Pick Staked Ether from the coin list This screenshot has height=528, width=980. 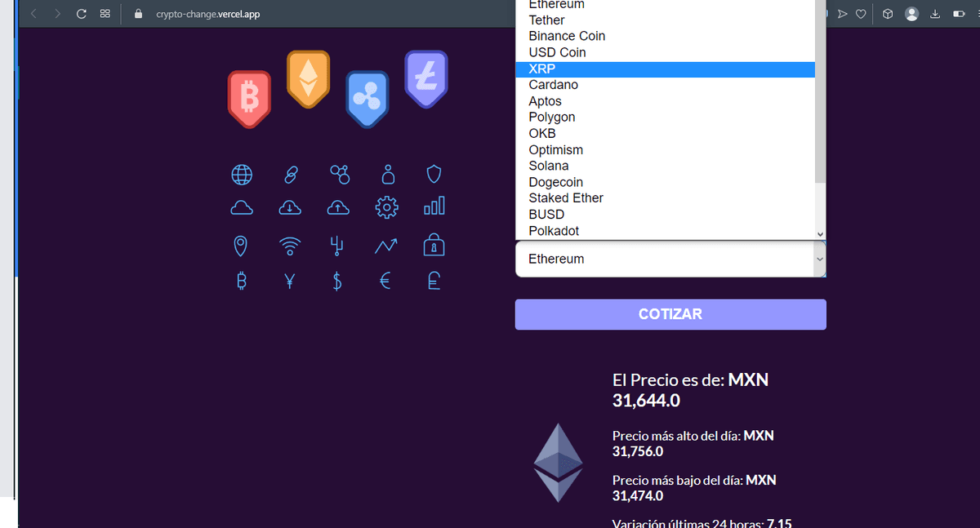[665, 198]
